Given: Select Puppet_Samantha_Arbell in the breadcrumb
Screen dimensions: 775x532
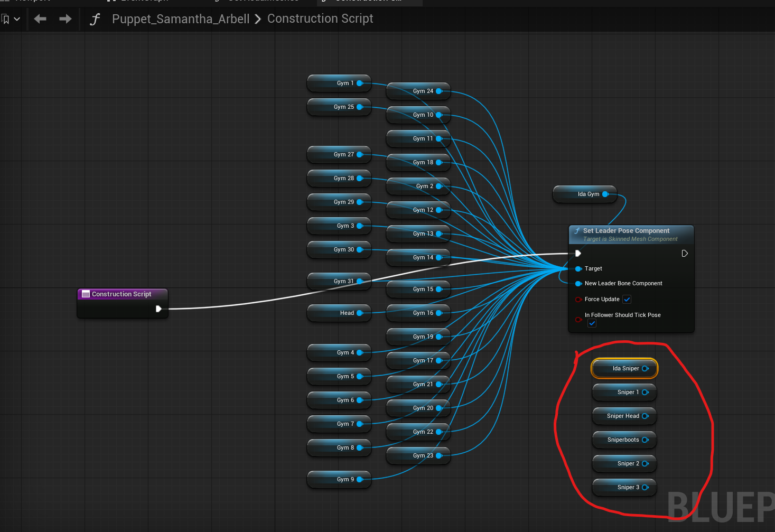Looking at the screenshot, I should point(181,19).
